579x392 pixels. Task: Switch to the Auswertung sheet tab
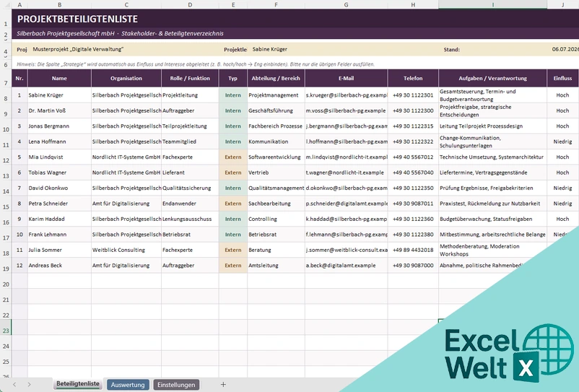point(128,385)
